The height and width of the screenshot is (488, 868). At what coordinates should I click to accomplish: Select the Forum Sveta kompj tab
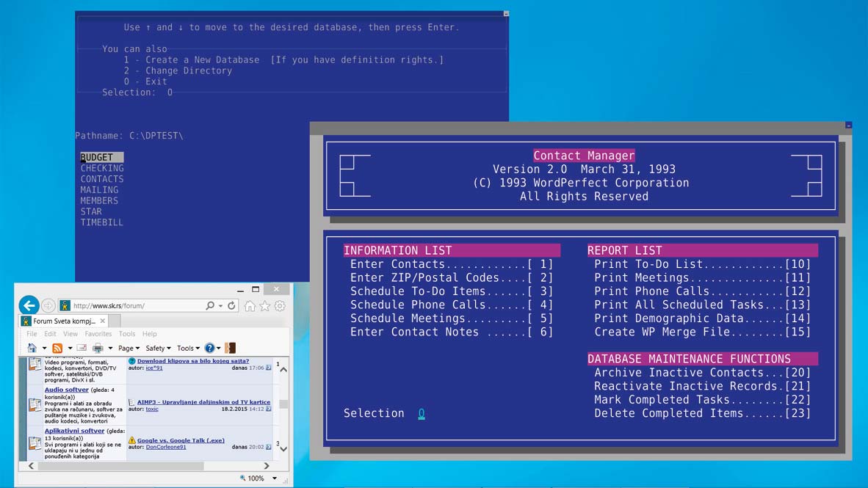click(64, 321)
